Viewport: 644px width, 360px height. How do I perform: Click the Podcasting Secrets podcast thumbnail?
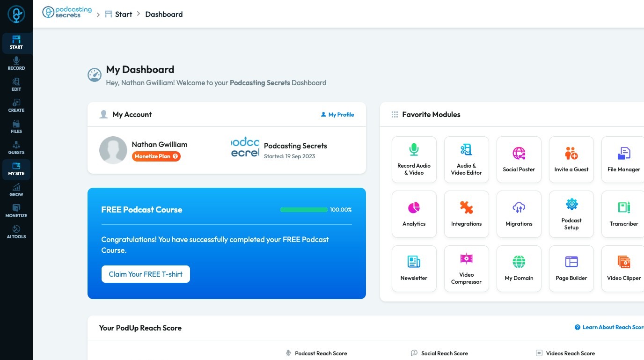coord(245,147)
